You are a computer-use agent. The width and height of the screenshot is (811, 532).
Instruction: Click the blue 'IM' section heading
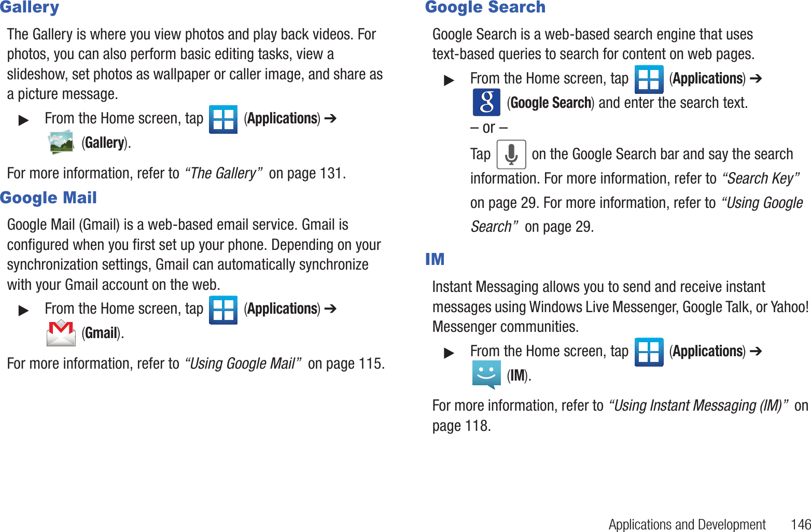(435, 259)
